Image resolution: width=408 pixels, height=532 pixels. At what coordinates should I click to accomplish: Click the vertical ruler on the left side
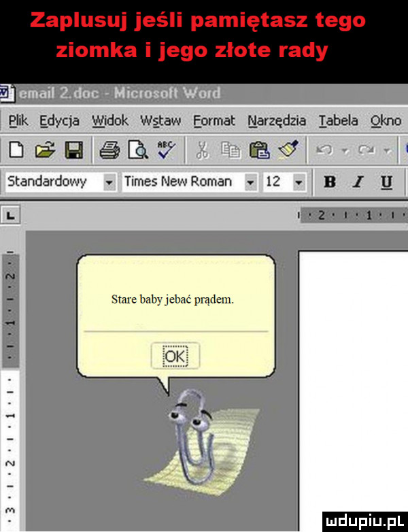tap(10, 390)
